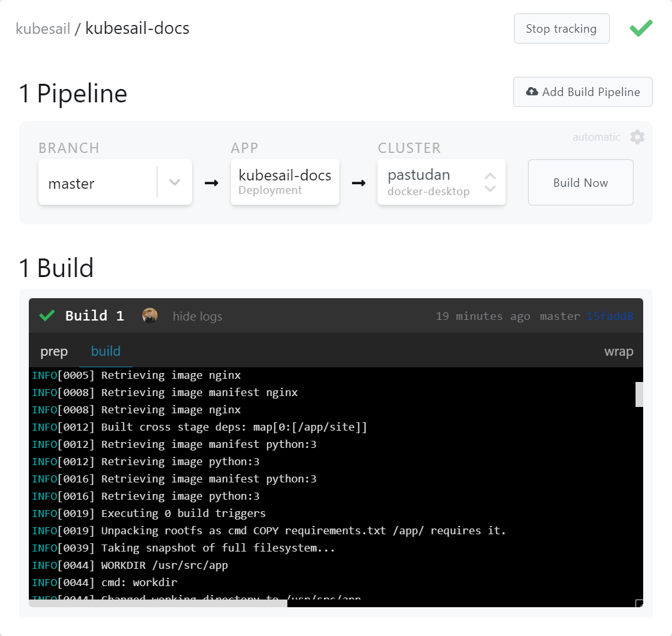
Task: Click the Stop tracking button
Action: tap(561, 28)
